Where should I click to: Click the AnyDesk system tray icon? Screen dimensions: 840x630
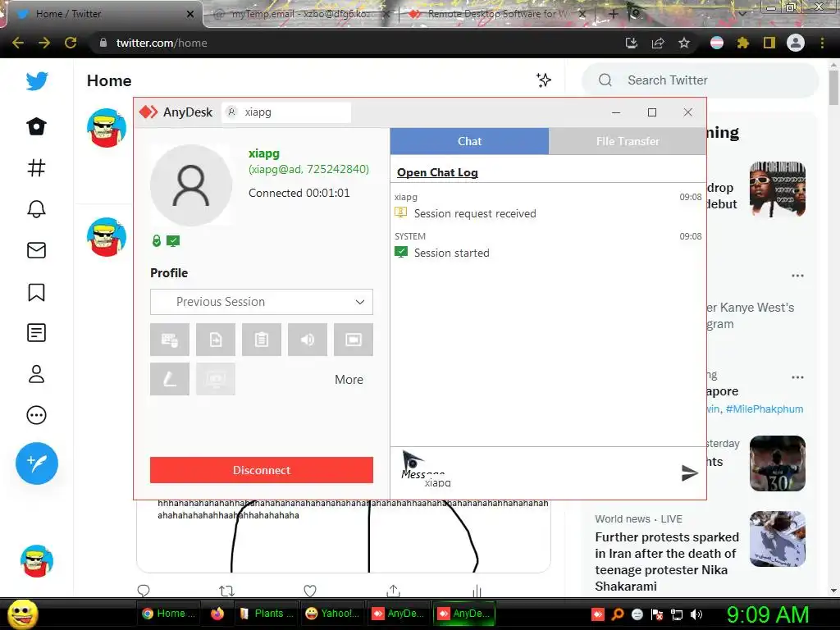(x=598, y=614)
